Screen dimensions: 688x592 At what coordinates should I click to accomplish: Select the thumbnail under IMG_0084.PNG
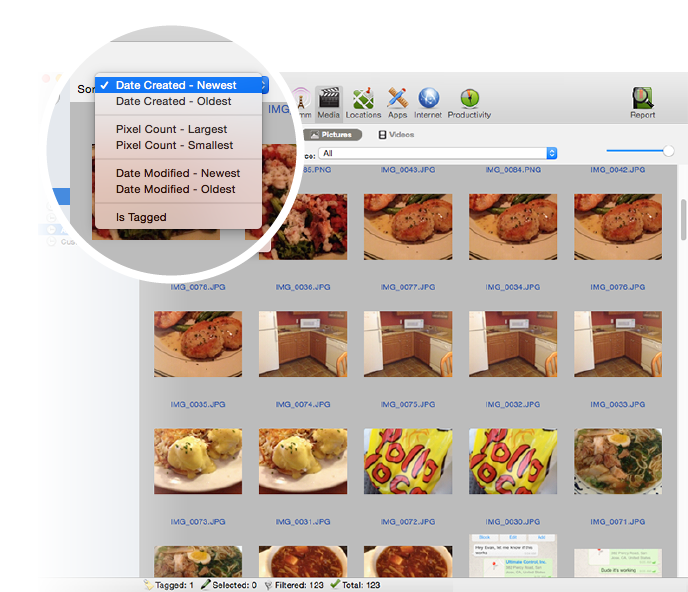[513, 227]
